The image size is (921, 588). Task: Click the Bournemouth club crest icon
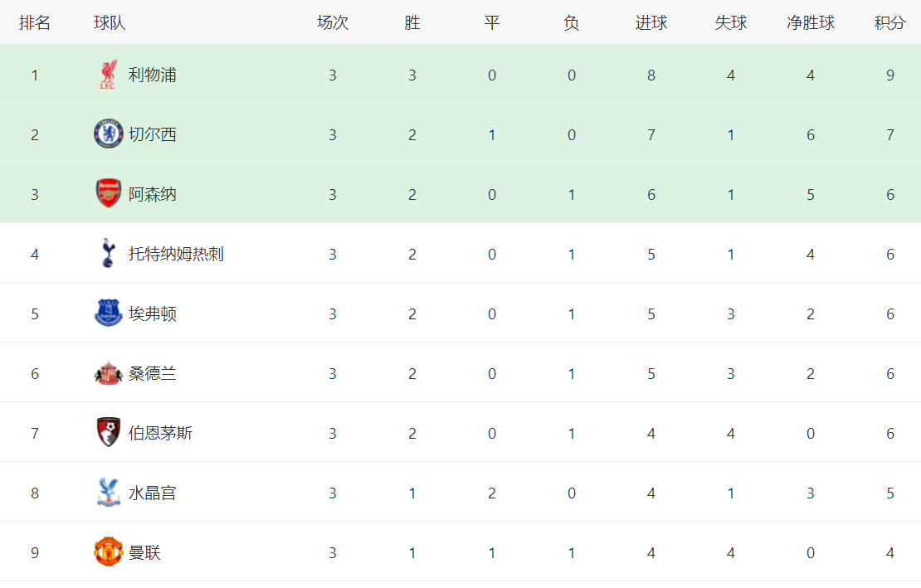[108, 433]
